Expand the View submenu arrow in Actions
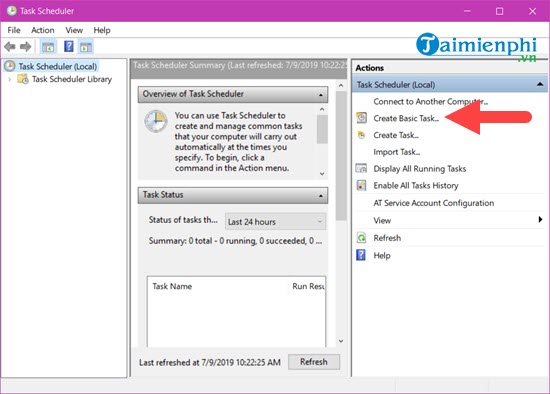The width and height of the screenshot is (550, 394). pos(540,220)
